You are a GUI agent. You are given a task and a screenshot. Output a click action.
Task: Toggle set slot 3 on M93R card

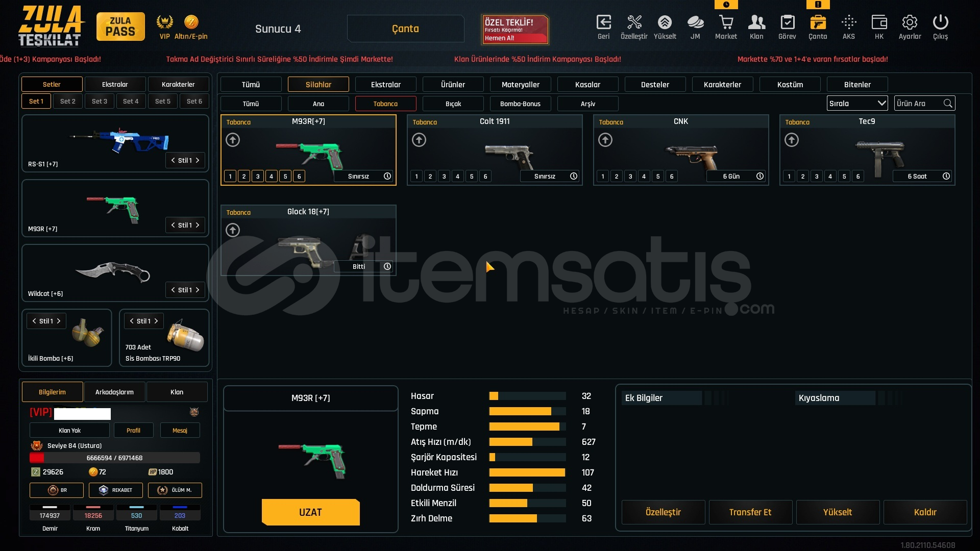click(x=258, y=177)
